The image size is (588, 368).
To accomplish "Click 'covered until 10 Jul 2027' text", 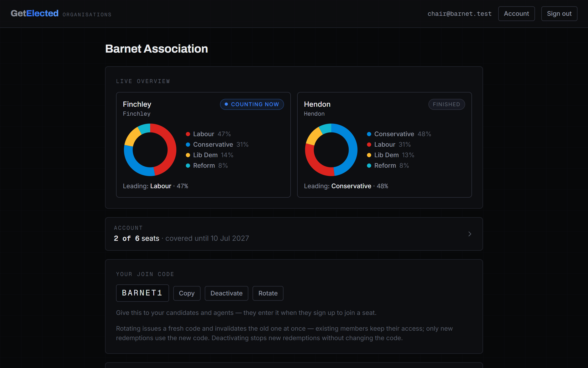I will (207, 238).
